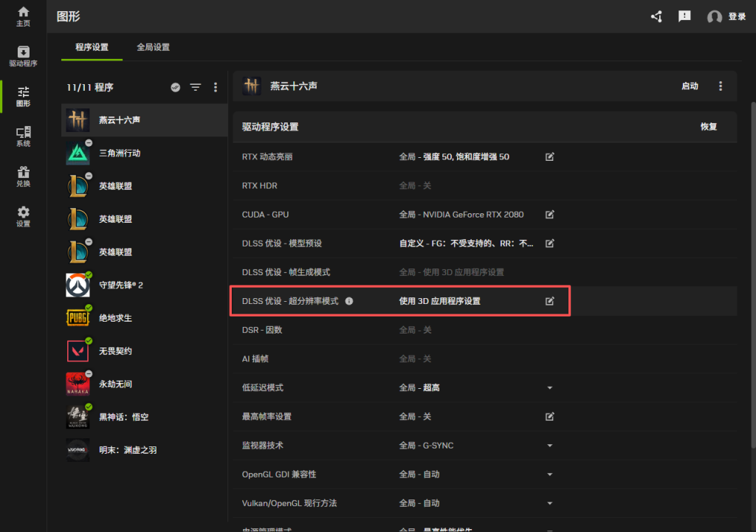Viewport: 756px width, 532px height.
Task: Open more options menu beside 启动
Action: click(x=721, y=86)
